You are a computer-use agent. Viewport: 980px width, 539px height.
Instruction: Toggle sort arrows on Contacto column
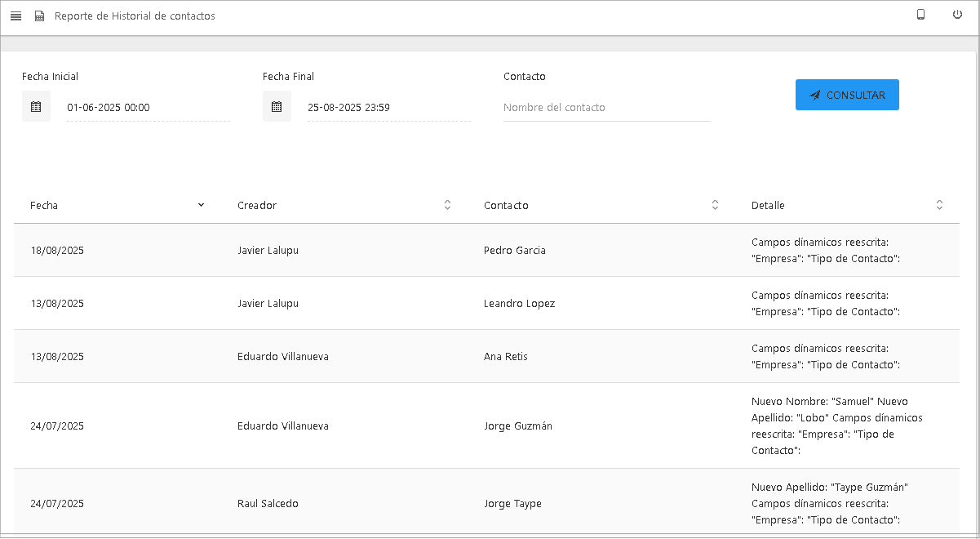715,205
